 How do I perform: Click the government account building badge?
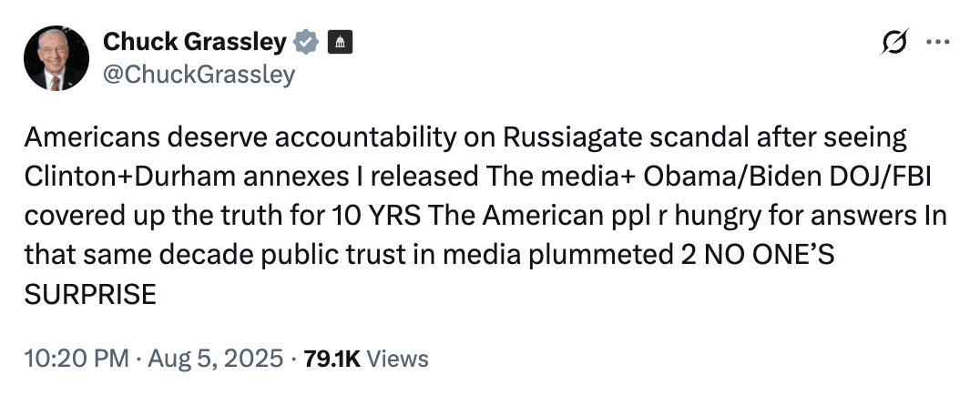[x=340, y=43]
